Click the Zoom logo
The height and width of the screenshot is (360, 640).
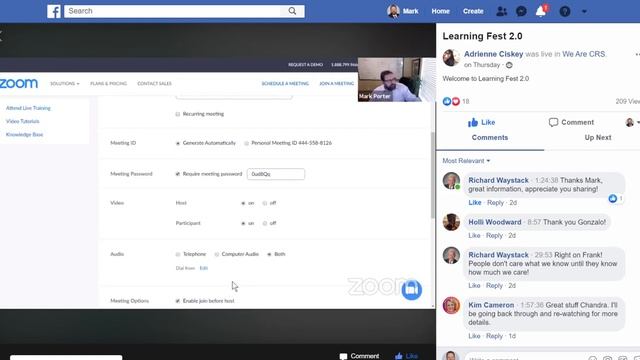coord(19,83)
